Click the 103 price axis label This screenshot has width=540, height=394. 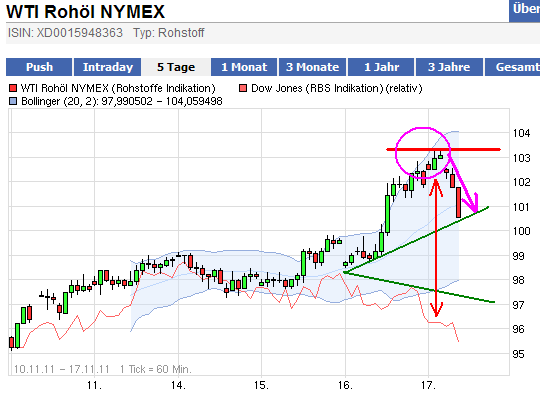[521, 158]
